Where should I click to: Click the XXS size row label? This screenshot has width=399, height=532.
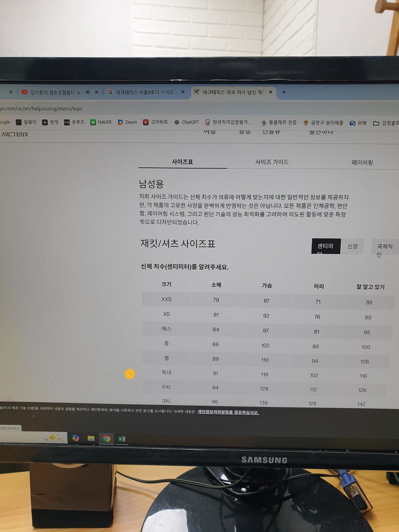(x=166, y=299)
